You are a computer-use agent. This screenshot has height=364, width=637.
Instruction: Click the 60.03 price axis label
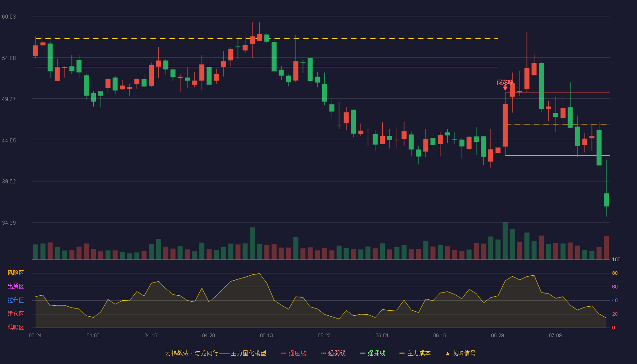tap(9, 17)
